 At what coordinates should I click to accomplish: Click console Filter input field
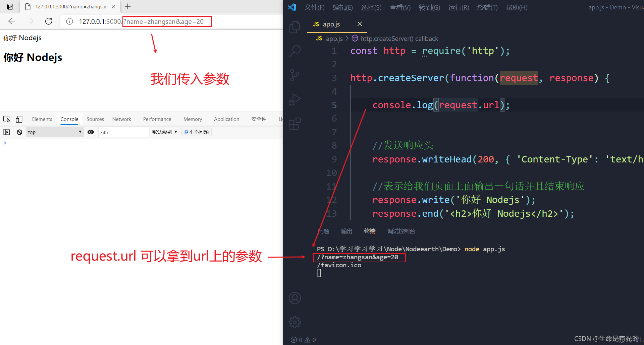pos(123,132)
